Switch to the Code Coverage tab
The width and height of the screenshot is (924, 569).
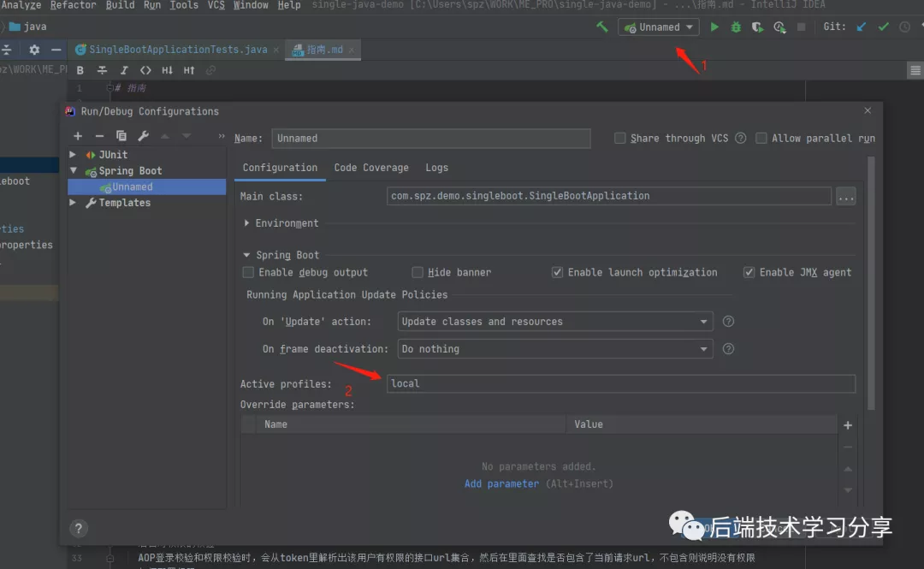(371, 168)
